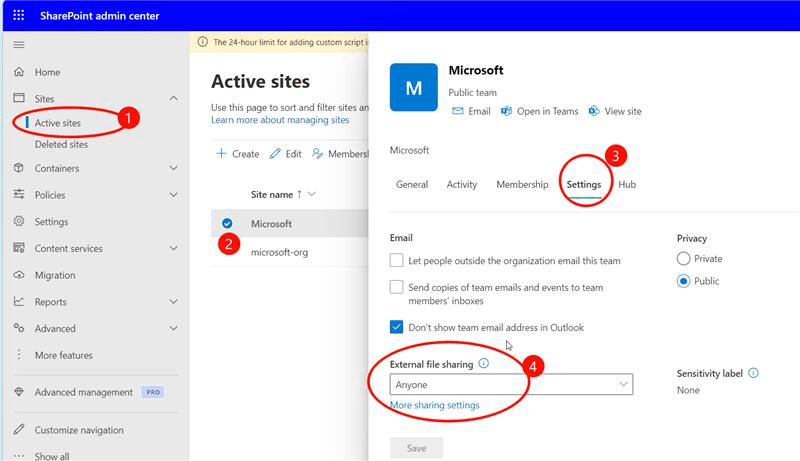Click the Email envelope icon
This screenshot has height=461, width=800.
click(x=458, y=111)
